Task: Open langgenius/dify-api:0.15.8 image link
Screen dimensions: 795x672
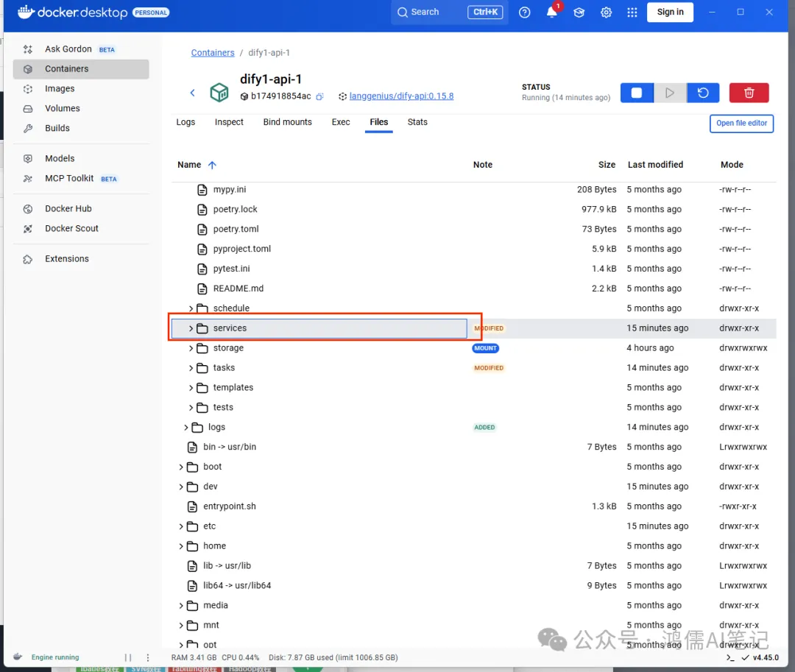Action: click(401, 96)
